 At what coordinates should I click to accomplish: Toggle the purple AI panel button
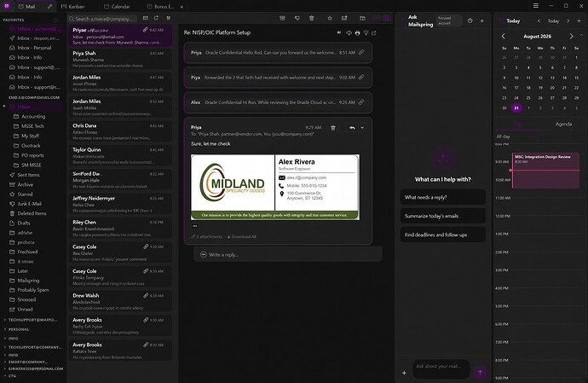click(376, 18)
